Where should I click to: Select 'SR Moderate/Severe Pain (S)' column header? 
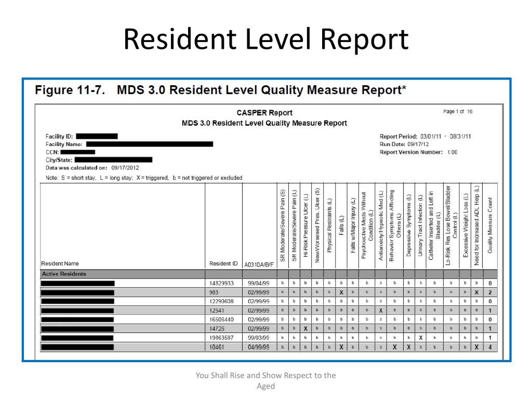283,225
